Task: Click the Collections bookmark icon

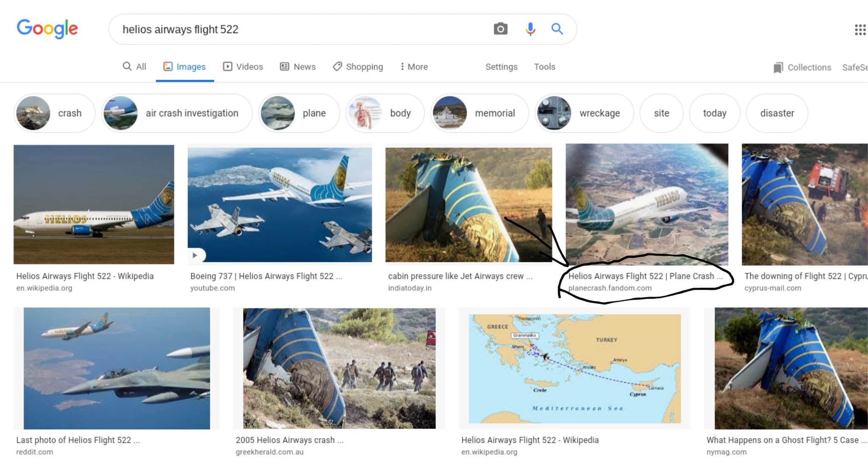Action: click(778, 67)
